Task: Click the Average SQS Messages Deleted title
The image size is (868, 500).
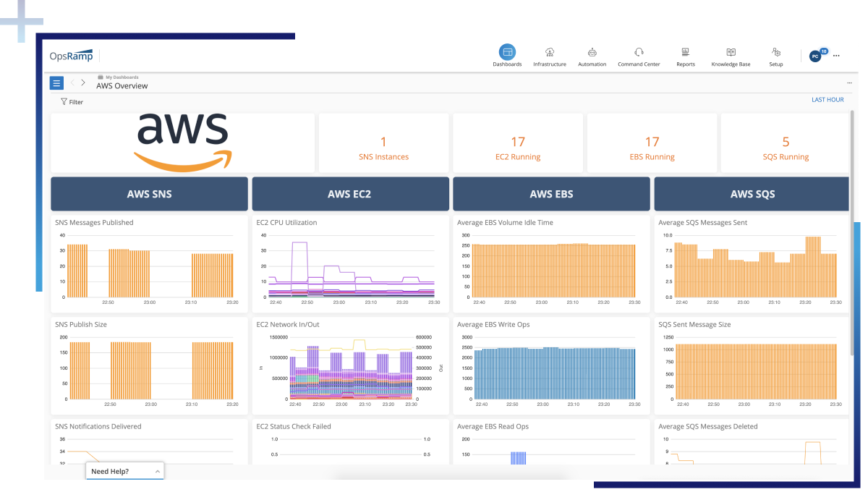Action: pyautogui.click(x=708, y=427)
